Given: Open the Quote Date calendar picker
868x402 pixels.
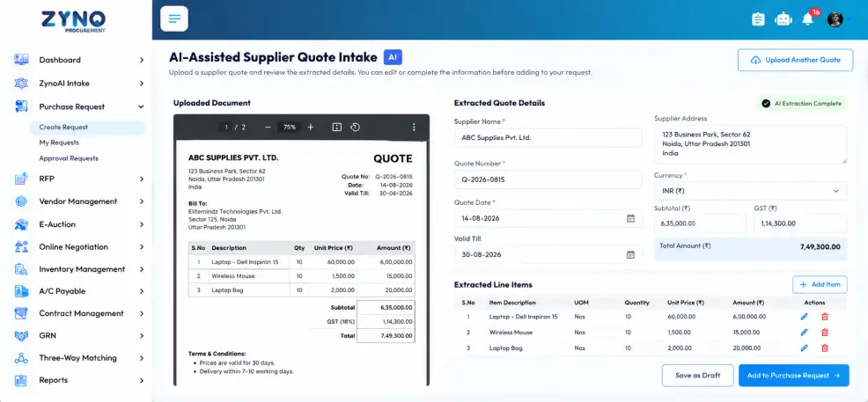Looking at the screenshot, I should click(x=630, y=218).
